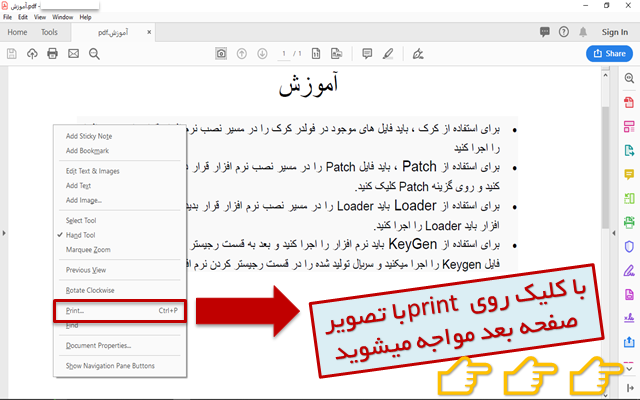Switch to the Tools tab
The width and height of the screenshot is (640, 400).
pyautogui.click(x=49, y=32)
